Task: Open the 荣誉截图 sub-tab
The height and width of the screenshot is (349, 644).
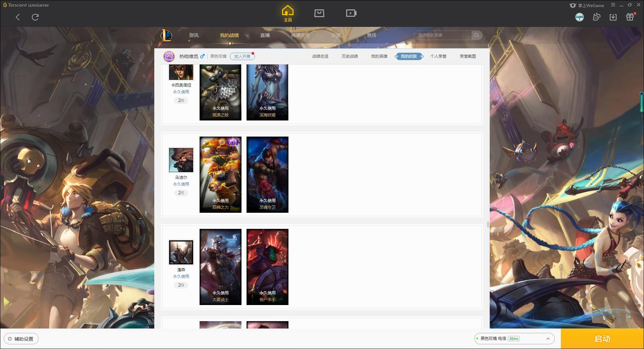Action: pos(468,56)
